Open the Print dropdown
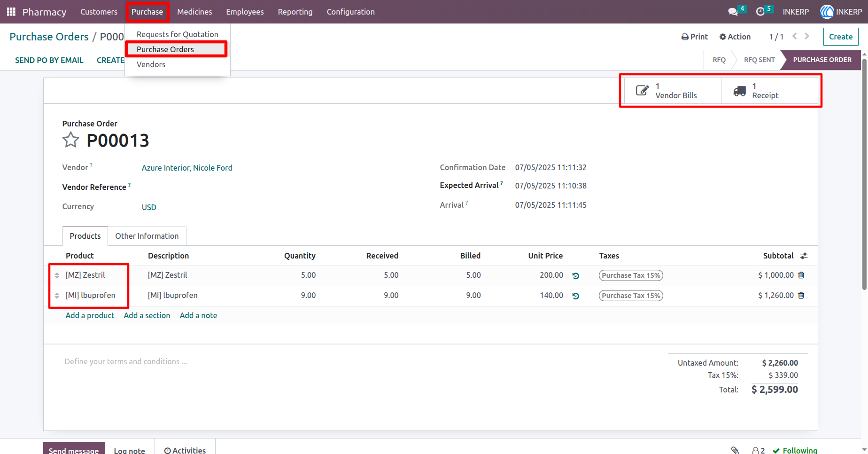Viewport: 868px width, 454px height. click(694, 37)
